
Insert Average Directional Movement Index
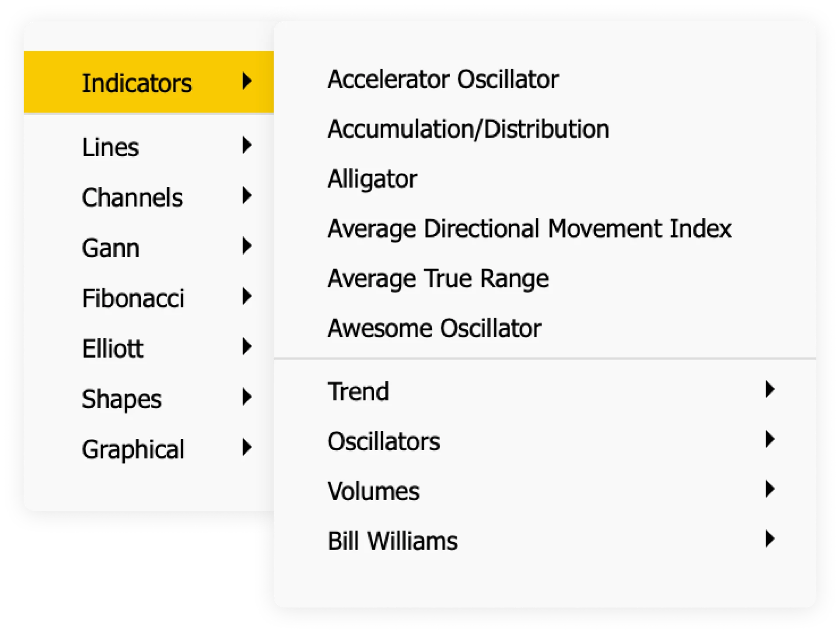pos(529,228)
